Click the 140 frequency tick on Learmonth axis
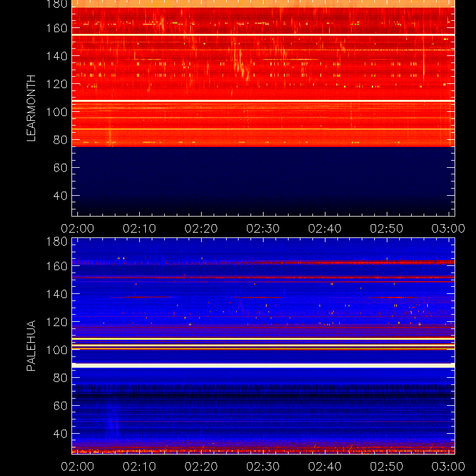476x476 pixels. pyautogui.click(x=57, y=56)
